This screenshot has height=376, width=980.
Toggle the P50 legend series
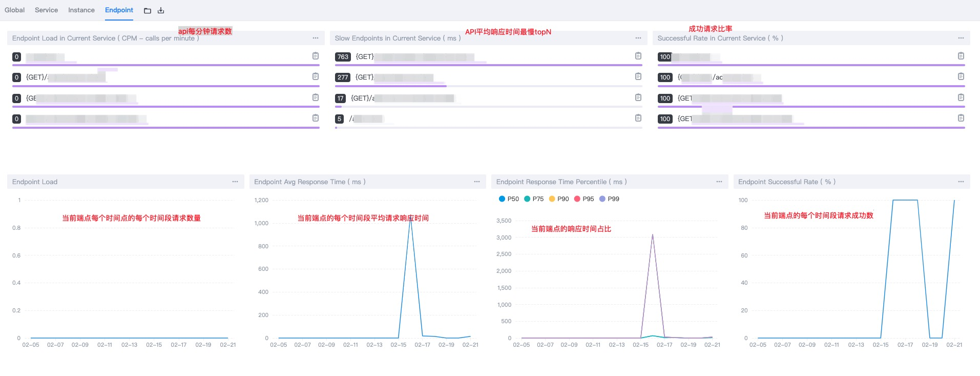tap(509, 199)
